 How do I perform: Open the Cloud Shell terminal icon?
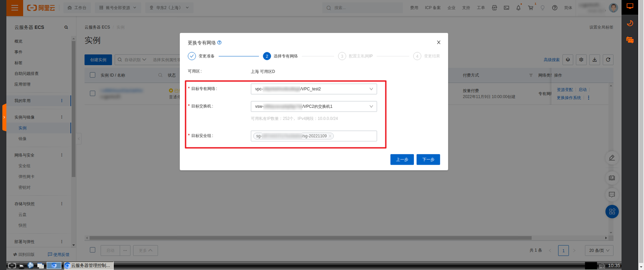pos(506,8)
